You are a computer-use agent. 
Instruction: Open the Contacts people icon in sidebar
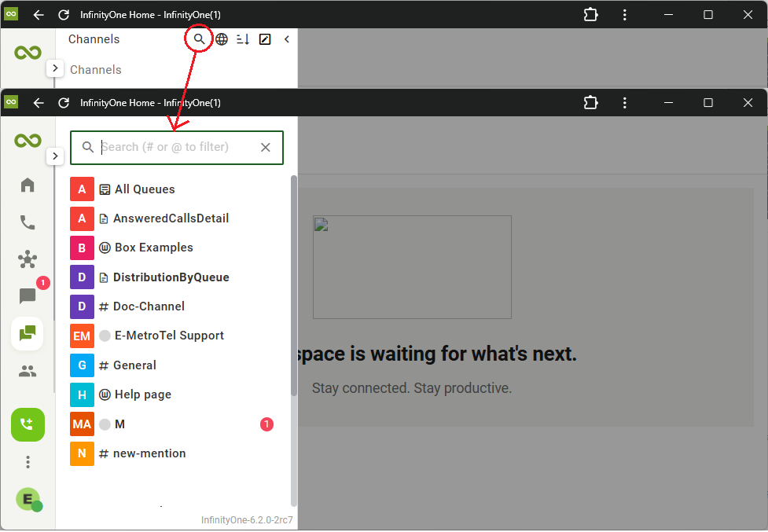point(28,372)
